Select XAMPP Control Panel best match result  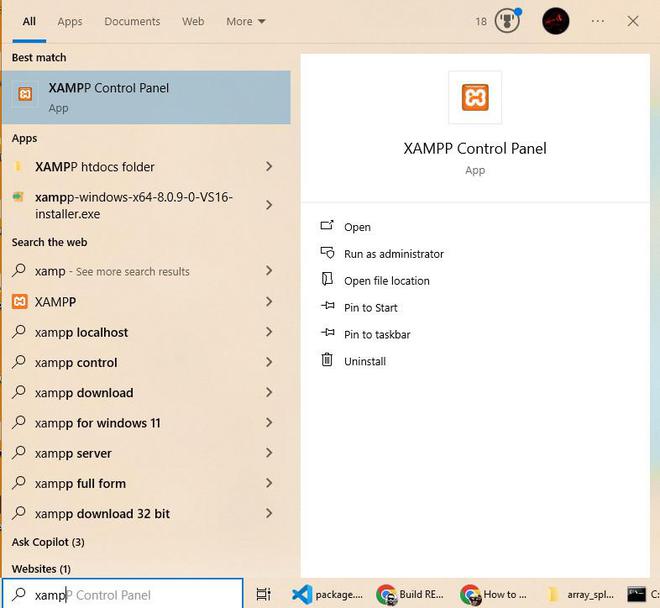coord(146,97)
